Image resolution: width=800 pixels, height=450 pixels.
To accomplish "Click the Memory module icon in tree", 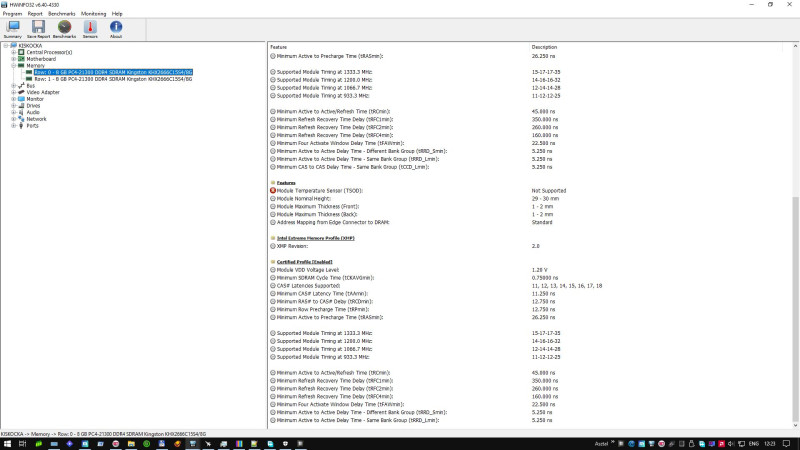I will point(21,65).
